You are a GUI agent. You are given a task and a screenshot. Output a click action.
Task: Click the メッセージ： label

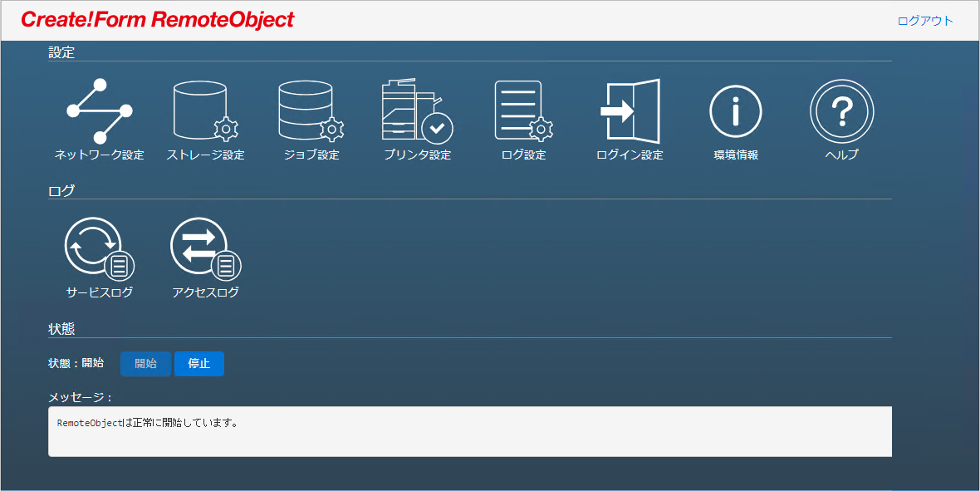[x=80, y=397]
